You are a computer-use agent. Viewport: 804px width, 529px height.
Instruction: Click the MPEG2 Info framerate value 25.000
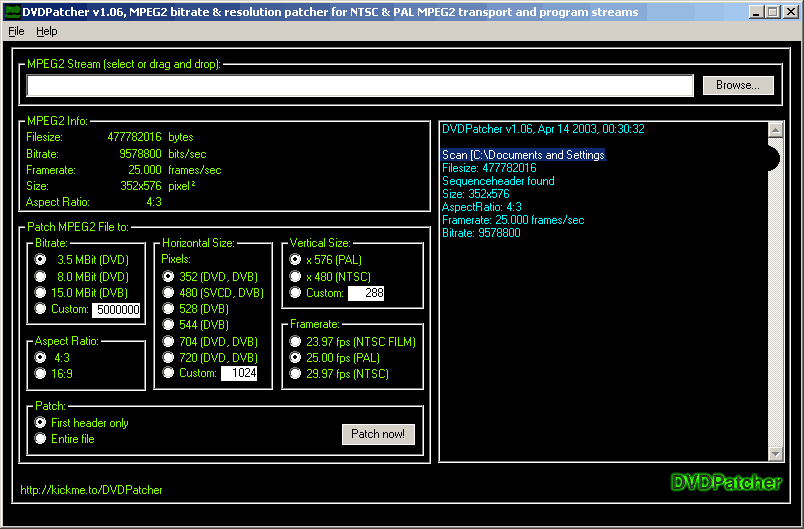pos(145,170)
